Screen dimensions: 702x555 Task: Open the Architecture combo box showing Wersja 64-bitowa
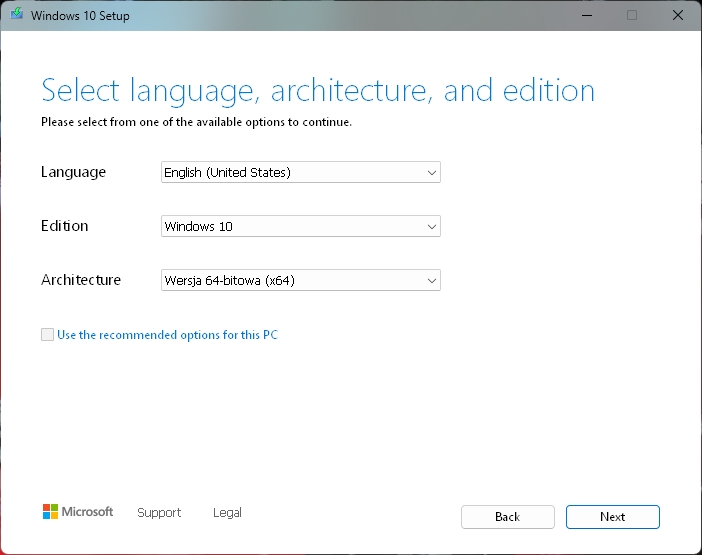[x=301, y=280]
